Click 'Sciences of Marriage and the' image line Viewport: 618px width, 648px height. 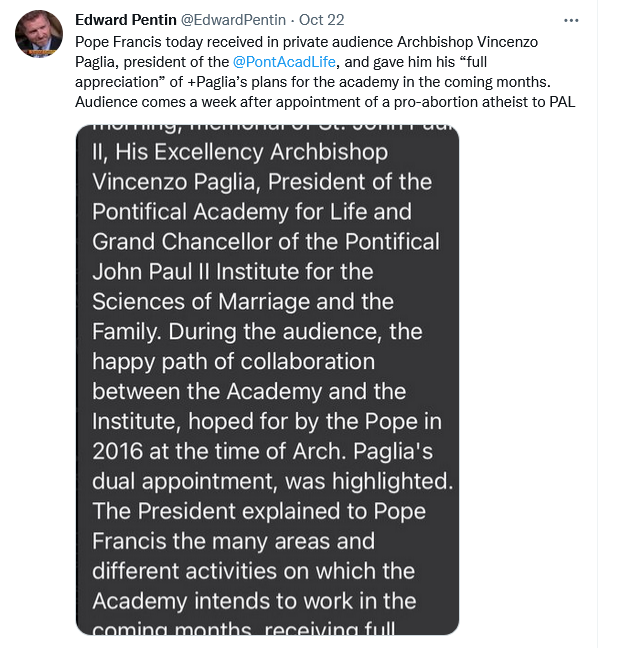[x=243, y=302]
